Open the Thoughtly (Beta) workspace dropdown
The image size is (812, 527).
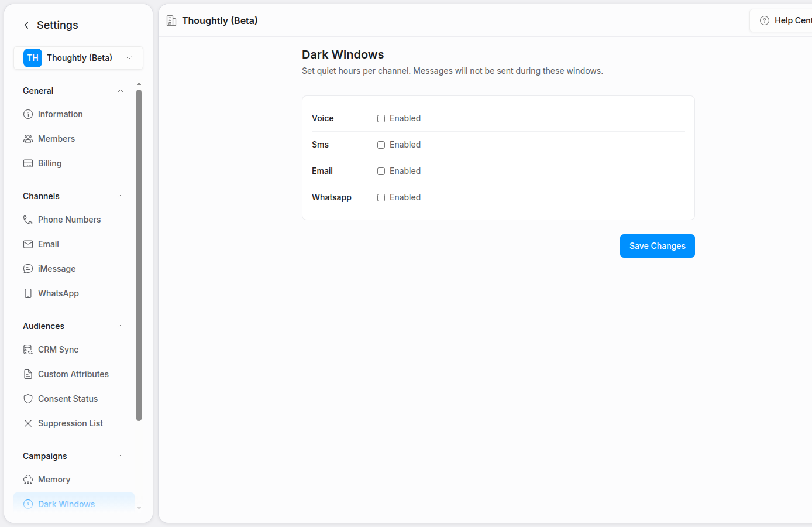[78, 58]
